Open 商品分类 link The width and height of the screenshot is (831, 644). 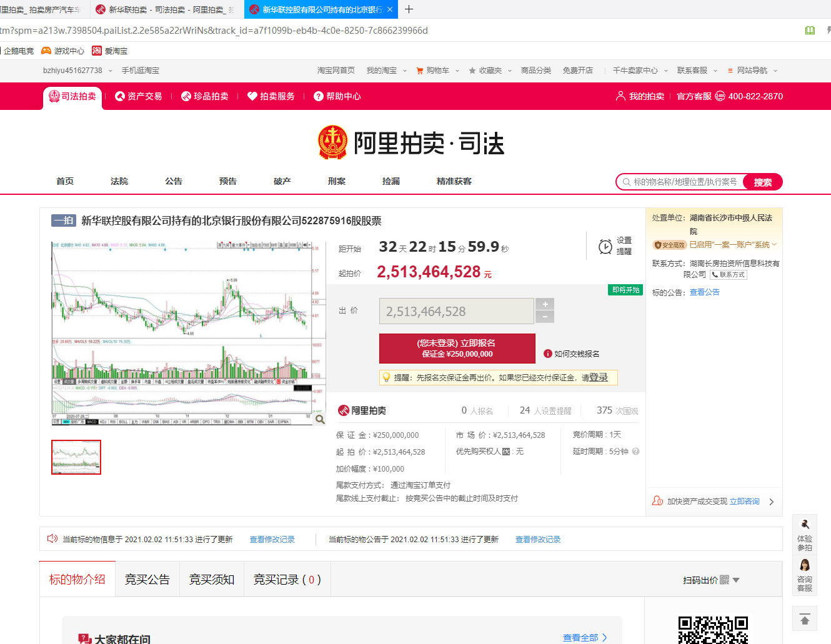[x=536, y=71]
